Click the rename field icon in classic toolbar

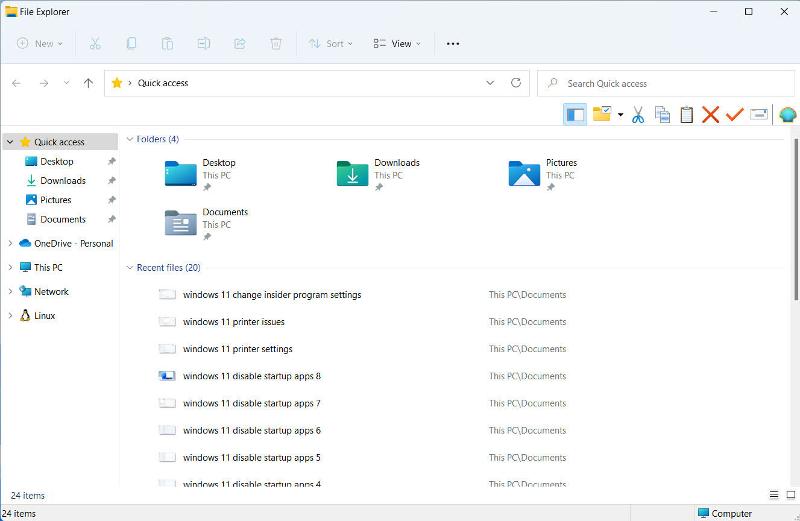759,114
